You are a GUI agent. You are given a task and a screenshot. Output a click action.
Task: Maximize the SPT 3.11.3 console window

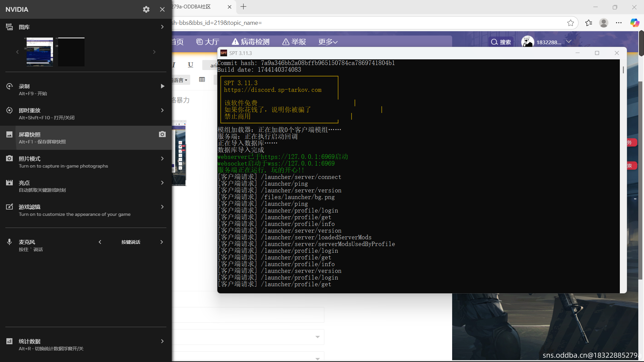click(597, 53)
